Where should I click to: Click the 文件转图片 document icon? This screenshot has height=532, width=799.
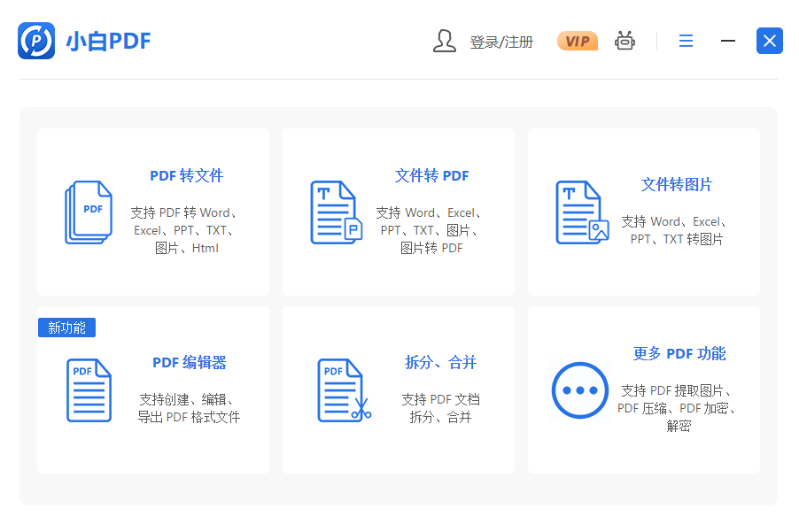[581, 212]
